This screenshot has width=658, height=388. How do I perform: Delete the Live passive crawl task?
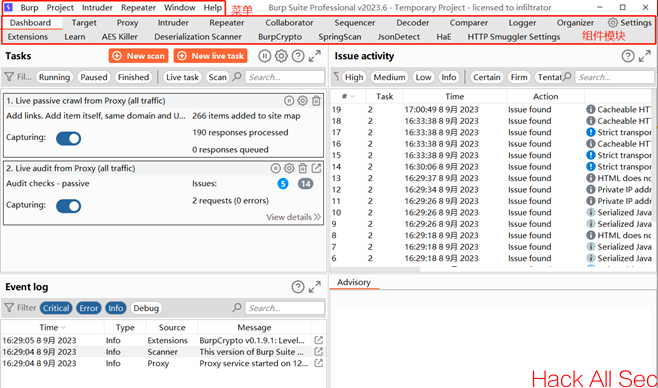[316, 101]
